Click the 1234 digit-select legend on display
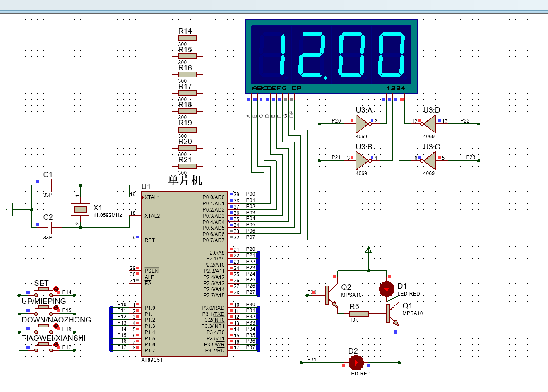 click(x=396, y=88)
